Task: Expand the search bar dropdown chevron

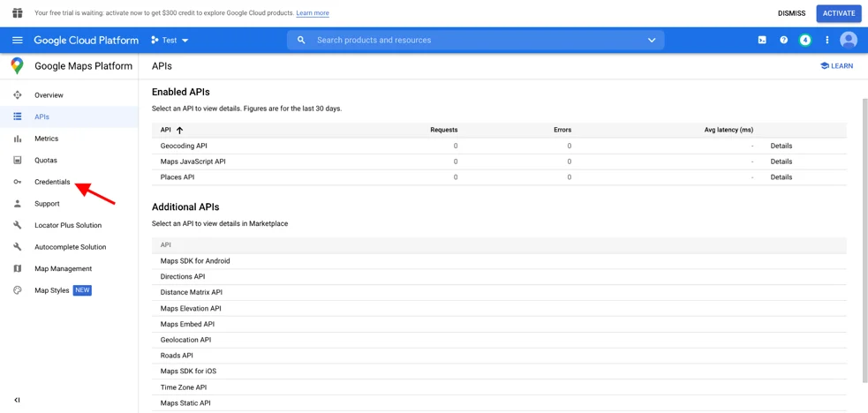Action: tap(651, 41)
